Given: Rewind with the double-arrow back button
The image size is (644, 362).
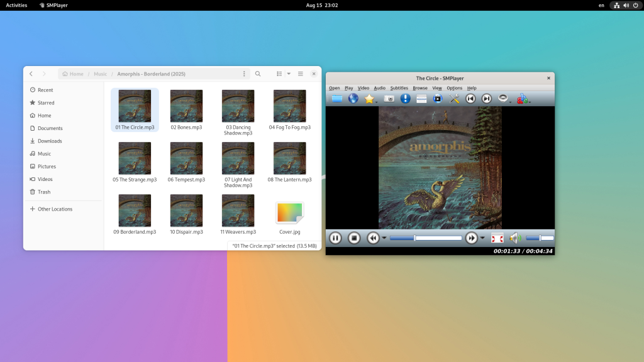Looking at the screenshot, I should pyautogui.click(x=373, y=238).
